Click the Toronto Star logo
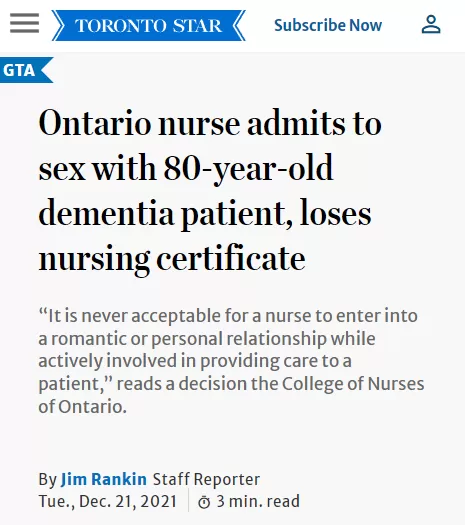This screenshot has width=465, height=525. 149,25
